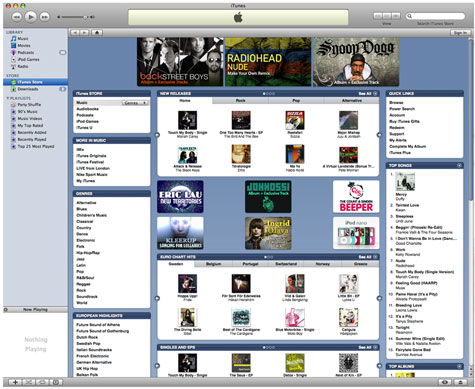Open the store Home icon in navigation bar
Image resolution: width=475 pixels, height=389 pixels.
coord(97,32)
